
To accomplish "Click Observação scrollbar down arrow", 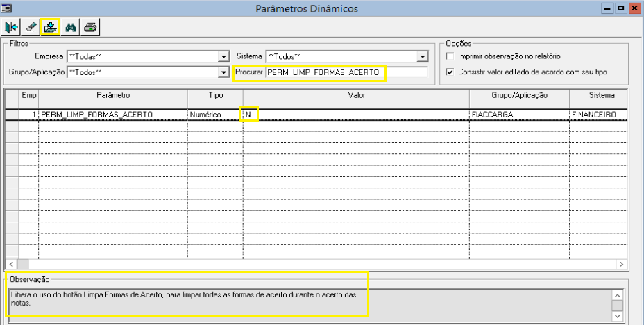I will coord(618,316).
